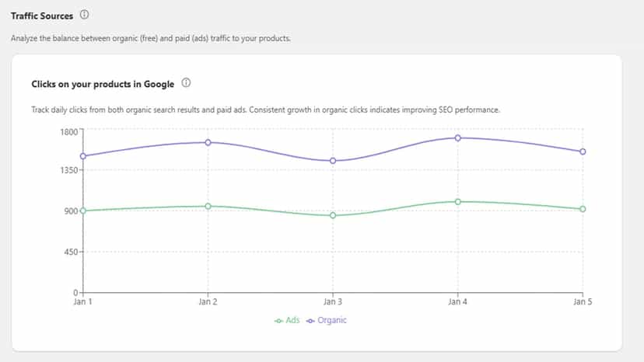The image size is (644, 362).
Task: Select the Ads data point for Jan 5
Action: (x=583, y=209)
